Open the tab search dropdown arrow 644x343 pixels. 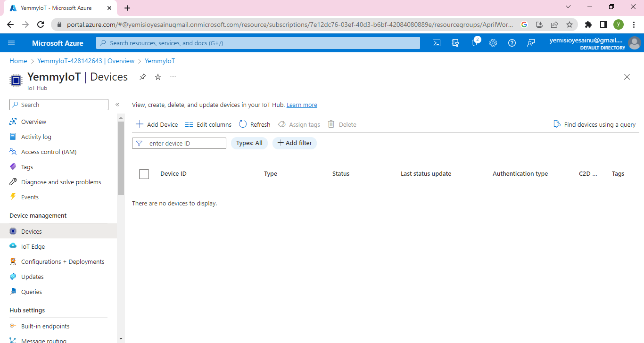(568, 7)
